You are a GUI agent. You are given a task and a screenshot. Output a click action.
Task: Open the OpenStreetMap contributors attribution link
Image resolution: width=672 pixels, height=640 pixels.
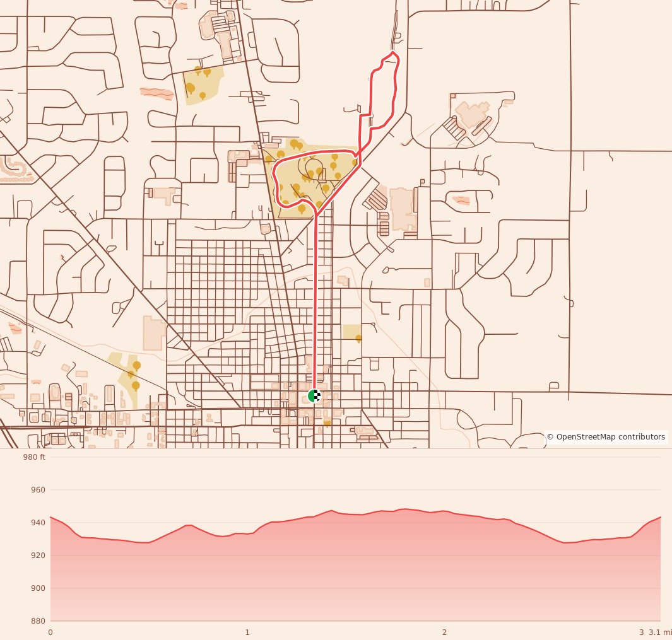point(606,436)
